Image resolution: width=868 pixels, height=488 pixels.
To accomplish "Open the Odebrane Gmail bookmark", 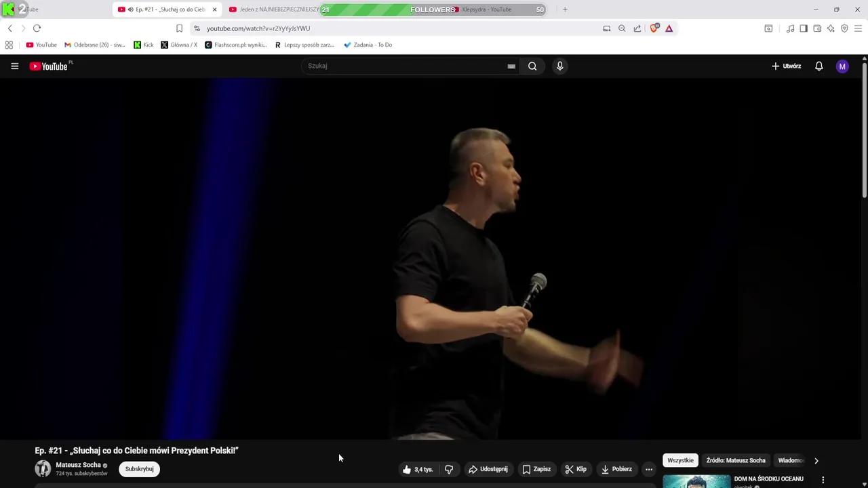I will [94, 45].
